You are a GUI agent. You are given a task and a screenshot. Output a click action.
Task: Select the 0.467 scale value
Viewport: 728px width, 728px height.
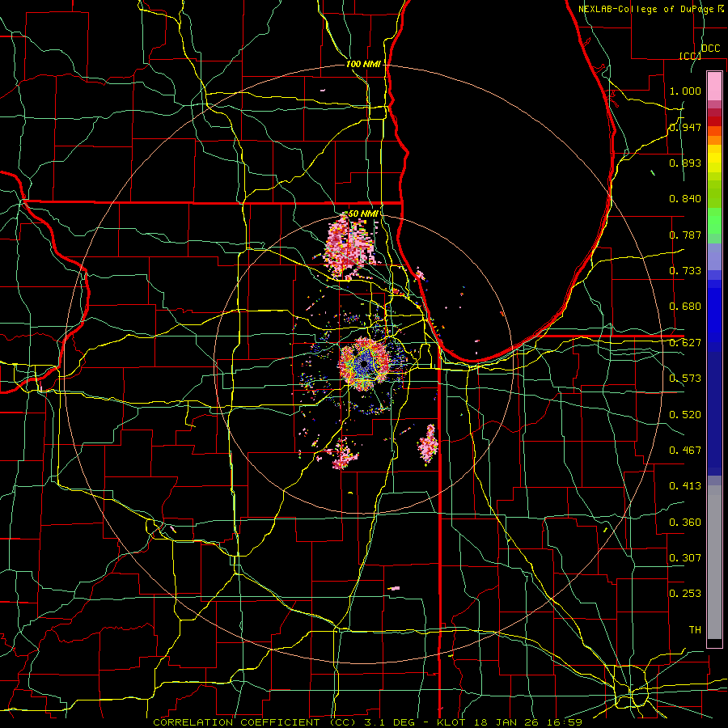pos(685,451)
